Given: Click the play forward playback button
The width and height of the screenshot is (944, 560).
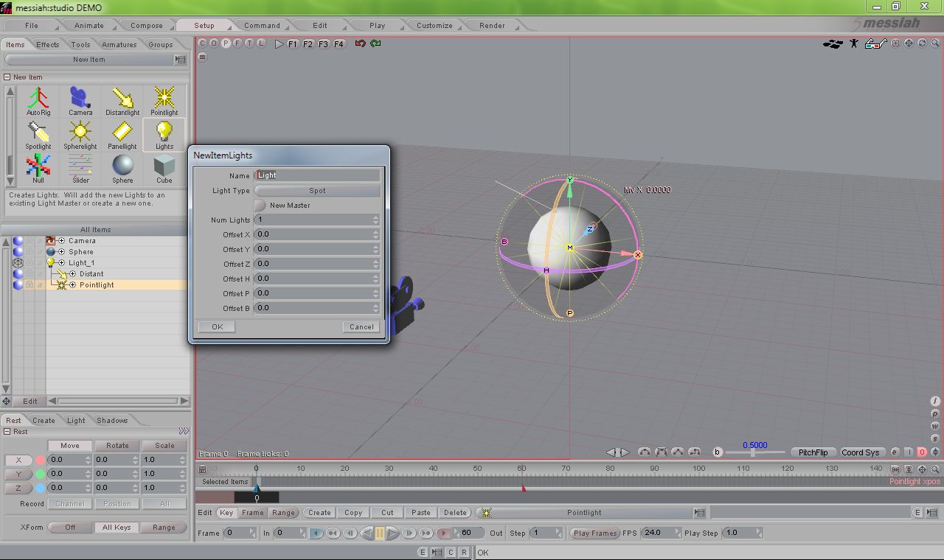Looking at the screenshot, I should point(393,533).
